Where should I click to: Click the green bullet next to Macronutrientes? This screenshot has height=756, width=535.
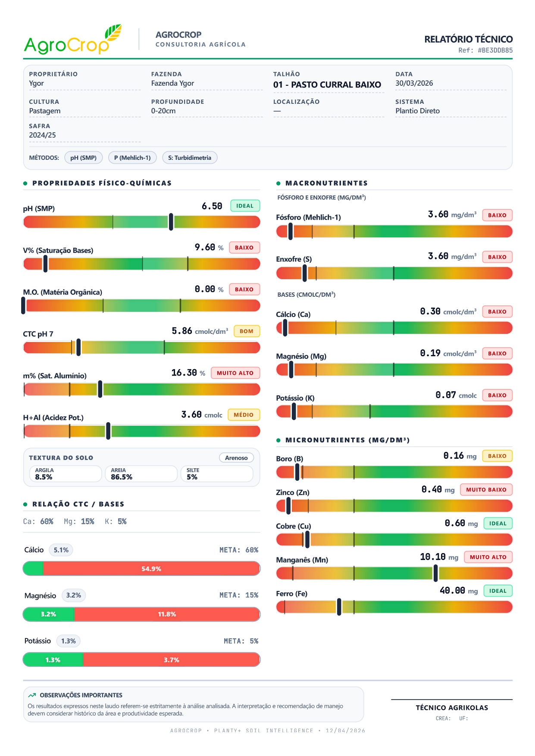[x=278, y=184]
